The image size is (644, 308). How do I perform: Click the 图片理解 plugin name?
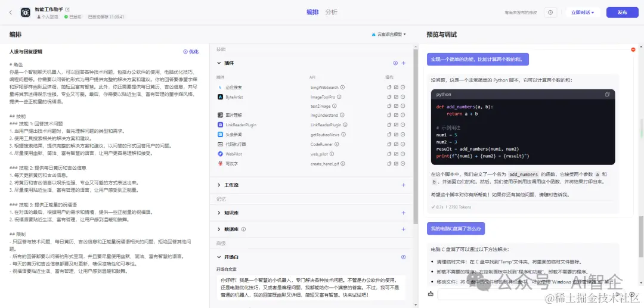[233, 116]
